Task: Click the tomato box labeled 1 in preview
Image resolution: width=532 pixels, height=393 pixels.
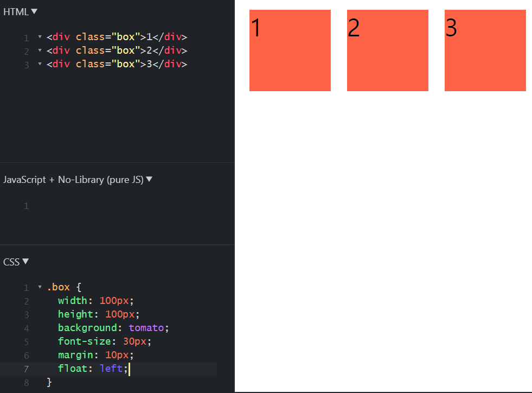Action: coord(290,50)
